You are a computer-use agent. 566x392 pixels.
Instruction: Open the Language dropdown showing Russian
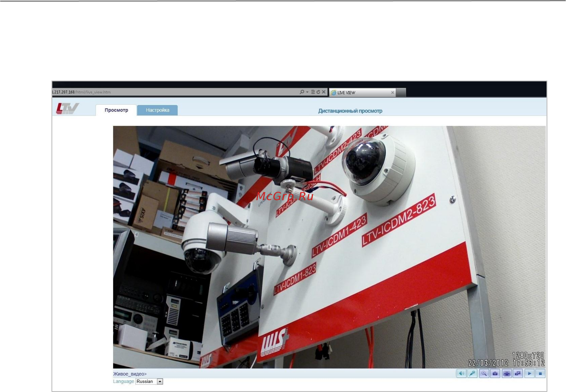(149, 382)
